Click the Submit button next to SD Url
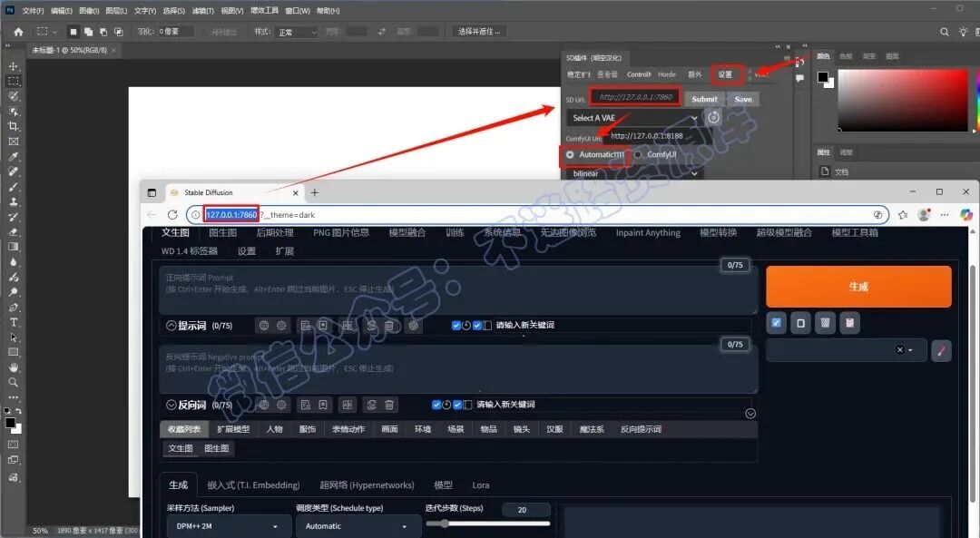This screenshot has width=980, height=538. tap(704, 99)
